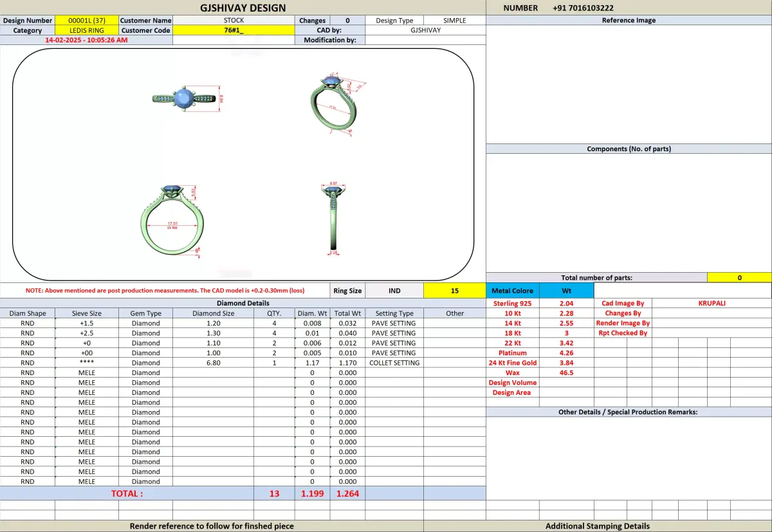
Task: Select the Additional Stamping Details header
Action: [598, 526]
